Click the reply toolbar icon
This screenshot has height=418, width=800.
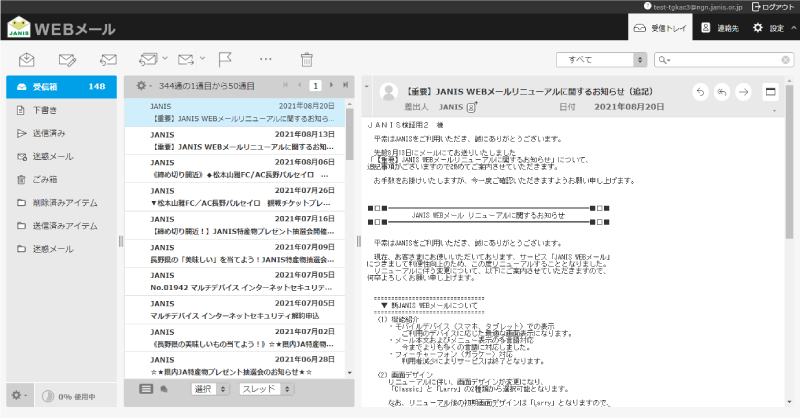click(x=108, y=60)
